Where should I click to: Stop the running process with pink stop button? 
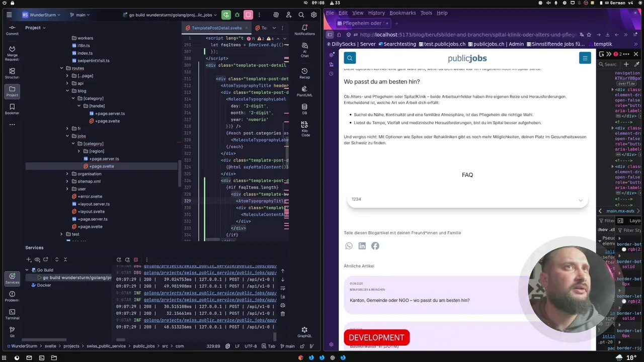pos(248,15)
